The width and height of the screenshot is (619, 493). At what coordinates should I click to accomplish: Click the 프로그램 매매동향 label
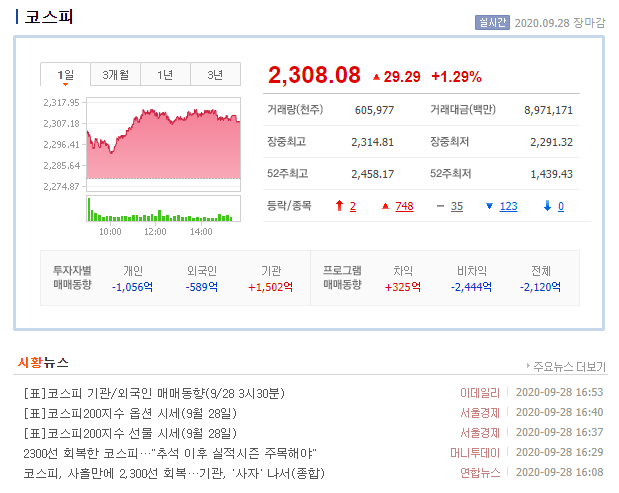point(342,277)
